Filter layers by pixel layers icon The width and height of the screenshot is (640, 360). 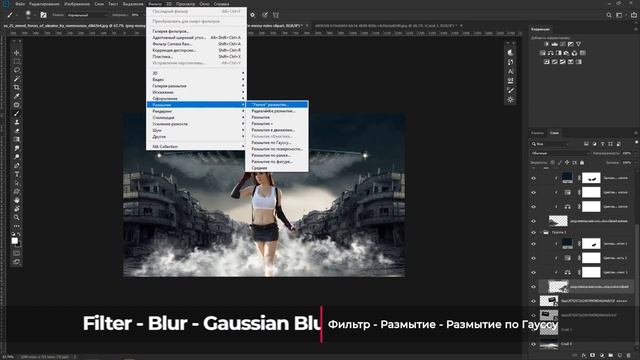click(586, 144)
